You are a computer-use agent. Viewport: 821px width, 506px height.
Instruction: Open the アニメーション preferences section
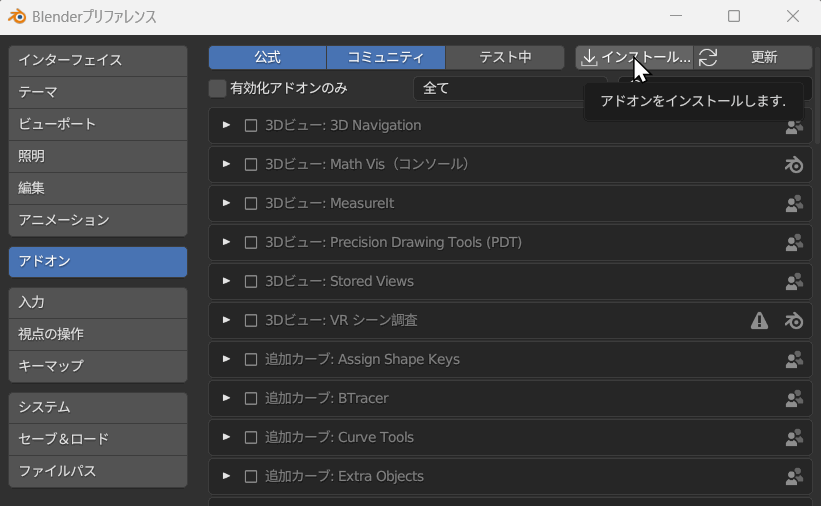pos(98,221)
